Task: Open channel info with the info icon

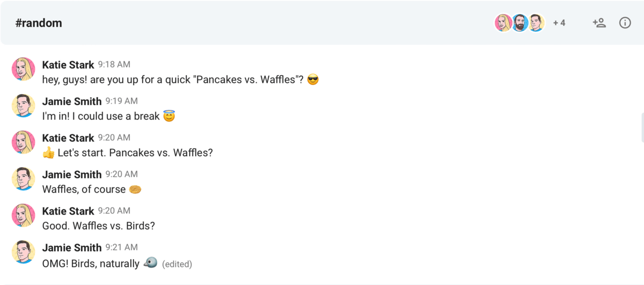Action: point(625,23)
